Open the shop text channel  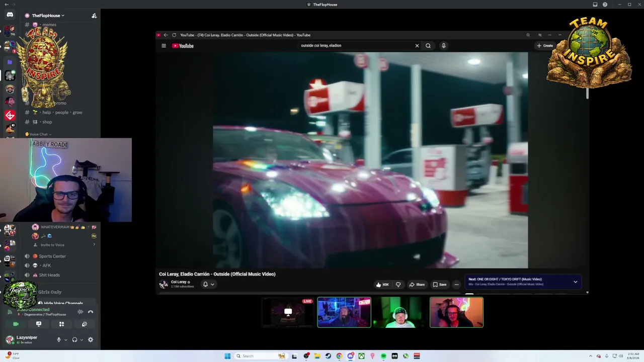[x=47, y=122]
